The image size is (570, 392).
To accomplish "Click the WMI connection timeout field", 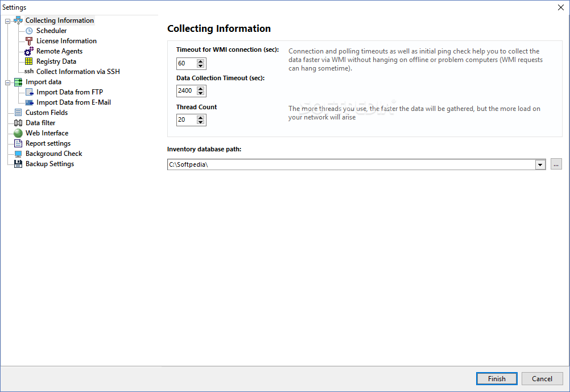I will coord(187,64).
